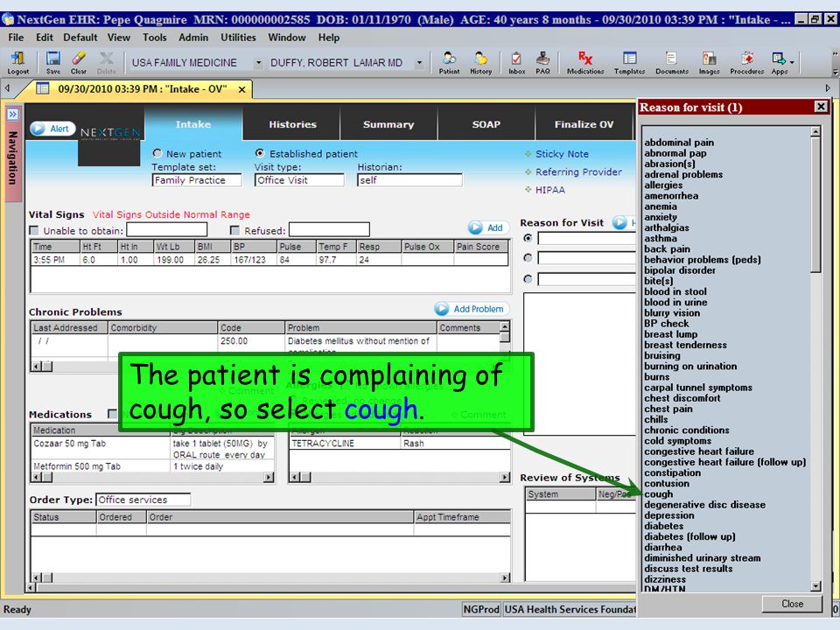Click Close button in Reason for visit panel
Image resolution: width=840 pixels, height=630 pixels.
[792, 604]
